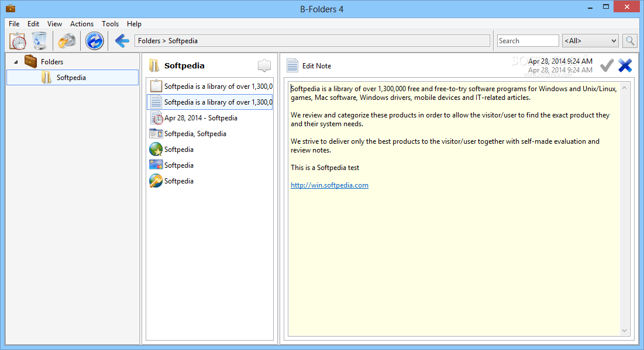The image size is (644, 350).
Task: Select the first blank-page note item icon
Action: pos(156,86)
